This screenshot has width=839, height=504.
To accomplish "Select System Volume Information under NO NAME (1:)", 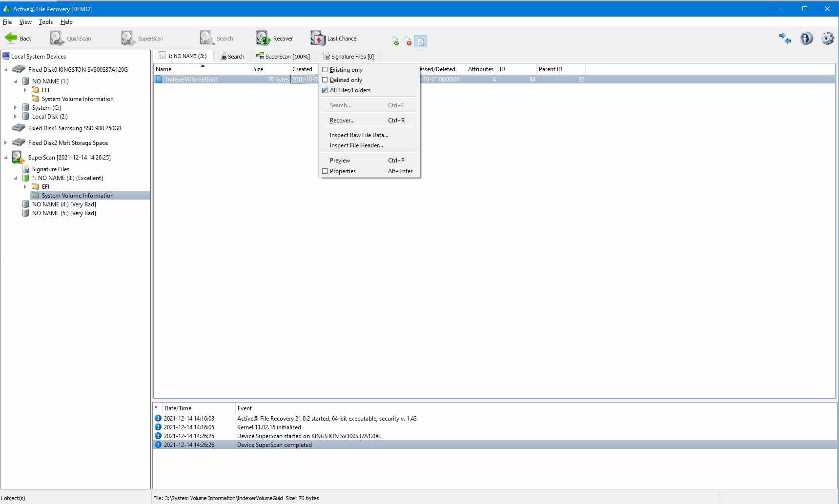I will click(x=78, y=99).
